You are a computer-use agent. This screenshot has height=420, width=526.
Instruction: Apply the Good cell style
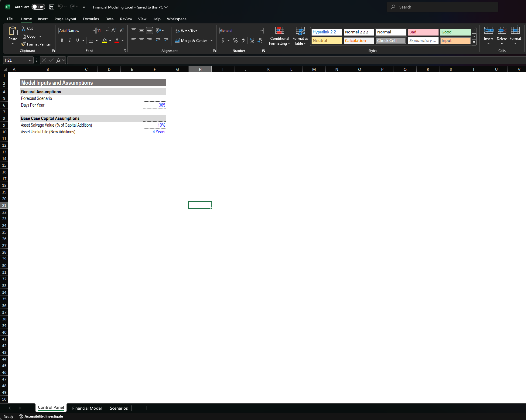point(455,32)
